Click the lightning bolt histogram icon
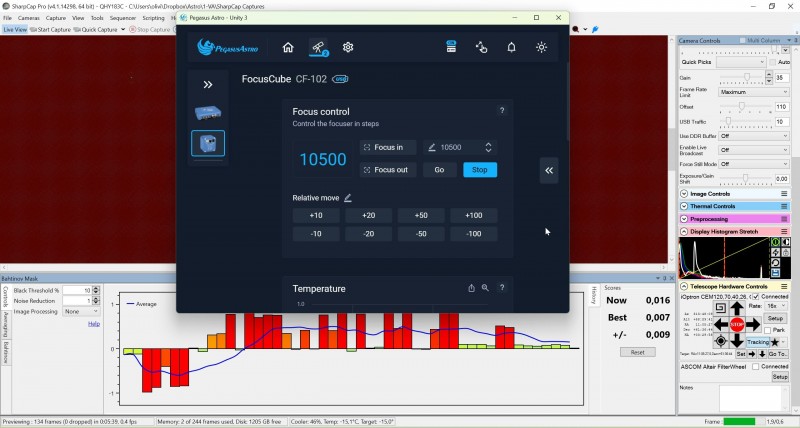The width and height of the screenshot is (800, 428). (x=775, y=253)
